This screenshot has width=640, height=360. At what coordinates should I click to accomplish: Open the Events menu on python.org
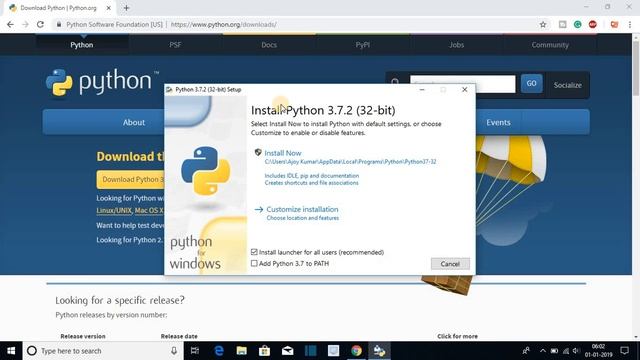point(498,122)
